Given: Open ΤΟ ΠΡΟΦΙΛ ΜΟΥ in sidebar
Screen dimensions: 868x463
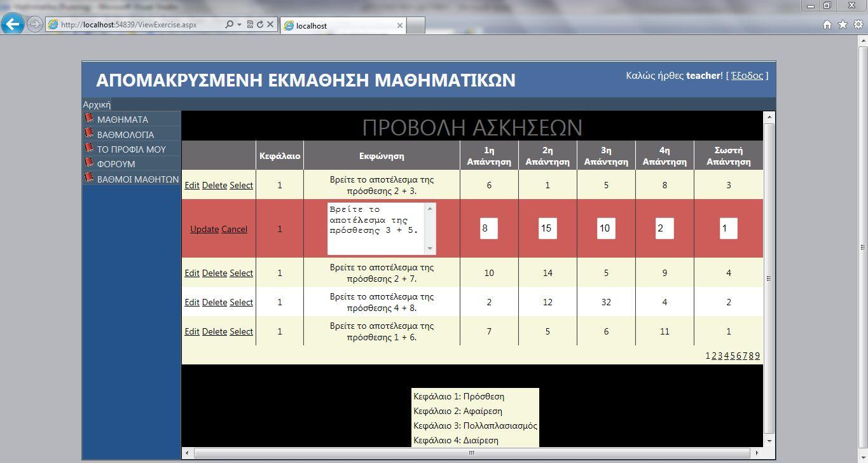Looking at the screenshot, I should pyautogui.click(x=132, y=149).
